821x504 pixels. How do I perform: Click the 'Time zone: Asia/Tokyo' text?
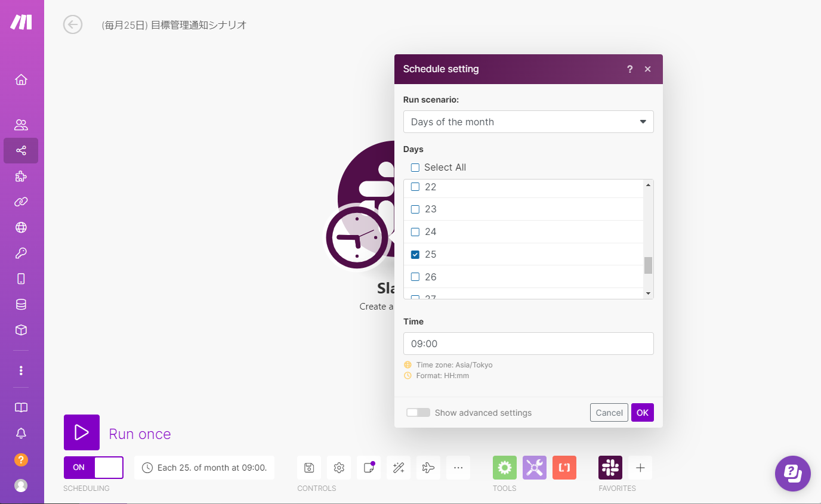pos(455,365)
